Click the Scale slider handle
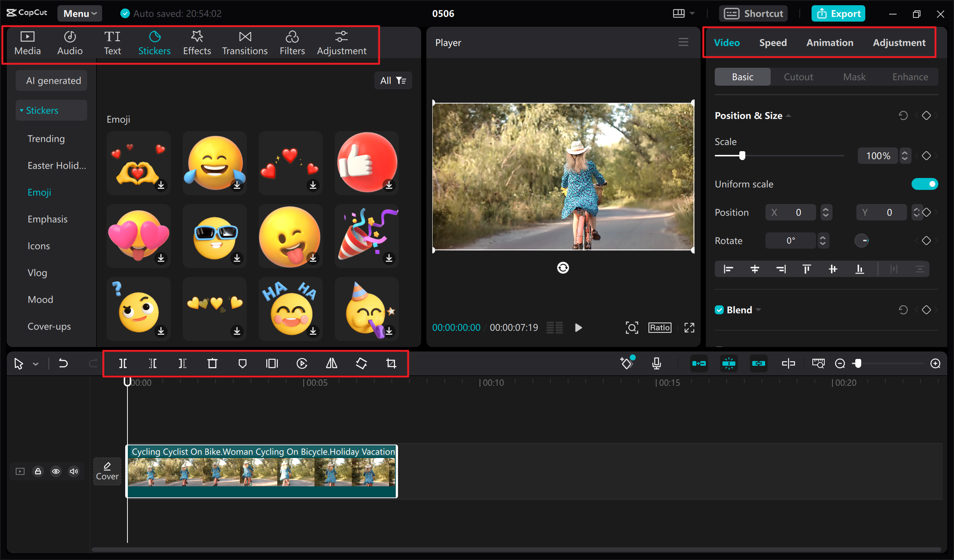This screenshot has width=954, height=560. tap(742, 156)
